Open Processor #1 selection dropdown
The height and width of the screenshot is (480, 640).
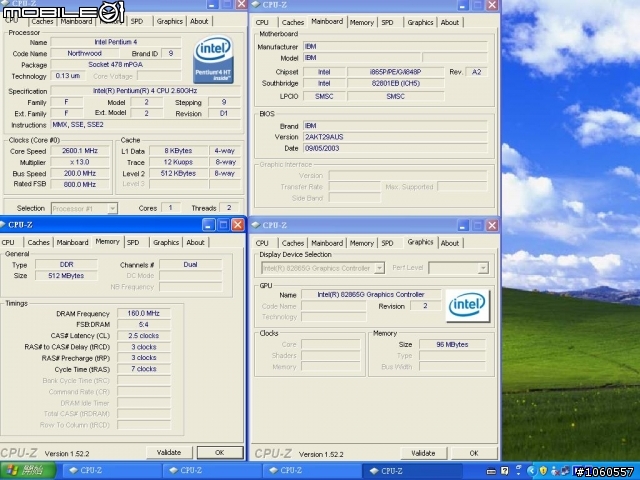pos(112,208)
